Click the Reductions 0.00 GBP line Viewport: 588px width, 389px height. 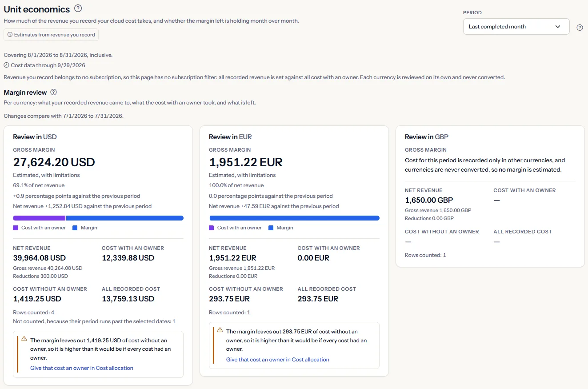coord(429,218)
